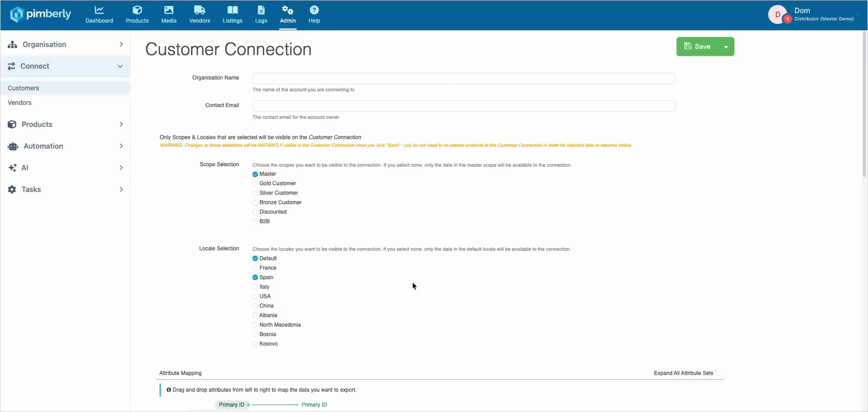
Task: Click the green Save button
Action: 698,47
